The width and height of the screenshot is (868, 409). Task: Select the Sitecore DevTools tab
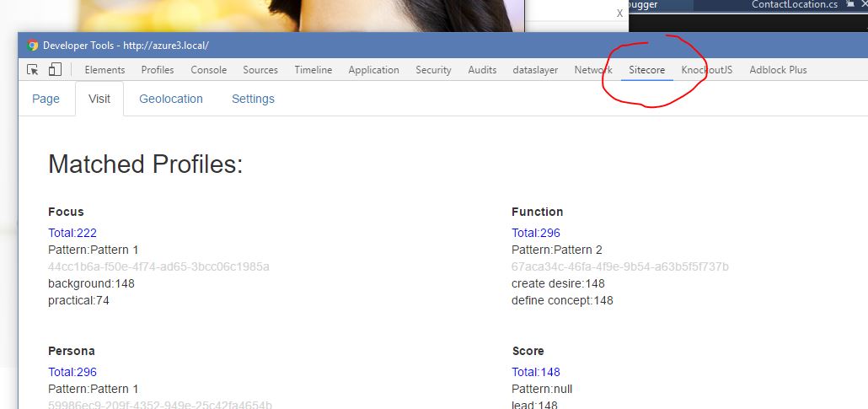pos(647,70)
